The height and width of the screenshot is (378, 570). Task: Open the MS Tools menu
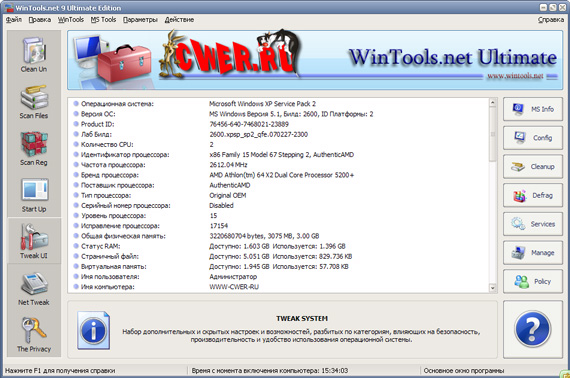tap(103, 20)
